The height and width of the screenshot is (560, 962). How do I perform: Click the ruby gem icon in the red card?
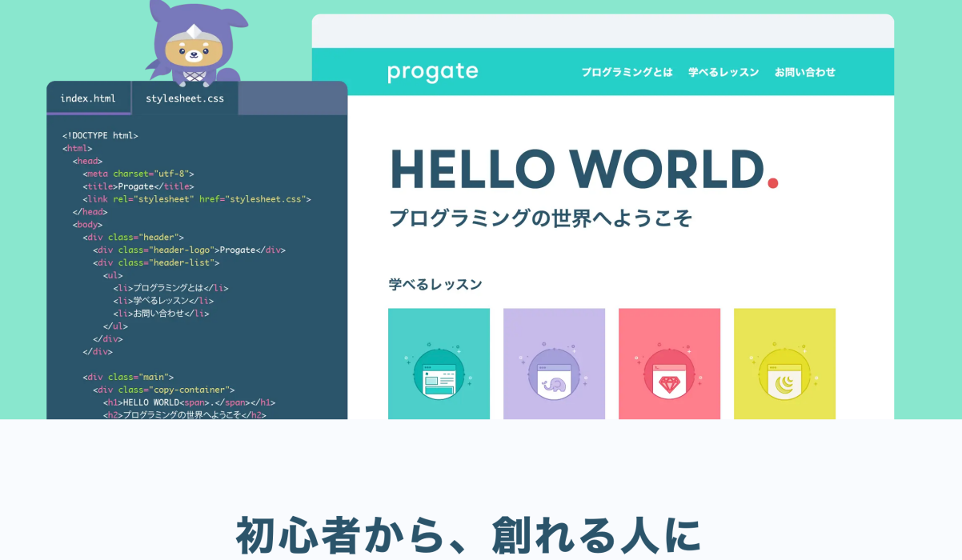[669, 384]
